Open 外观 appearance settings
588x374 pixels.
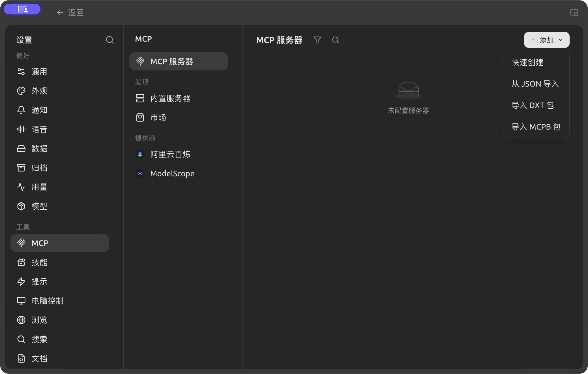pyautogui.click(x=60, y=91)
